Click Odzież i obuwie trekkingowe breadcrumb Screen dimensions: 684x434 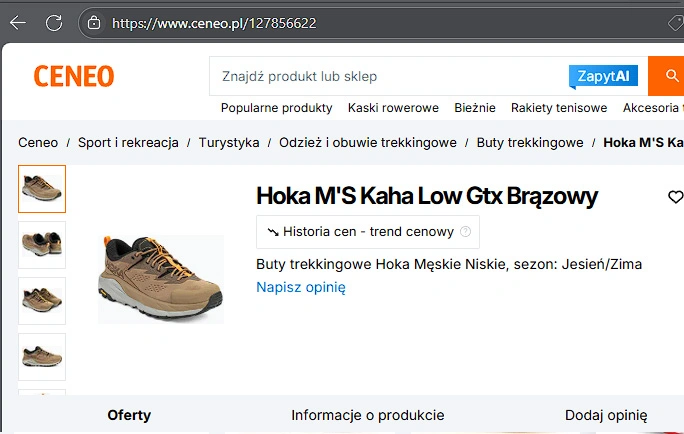[368, 143]
